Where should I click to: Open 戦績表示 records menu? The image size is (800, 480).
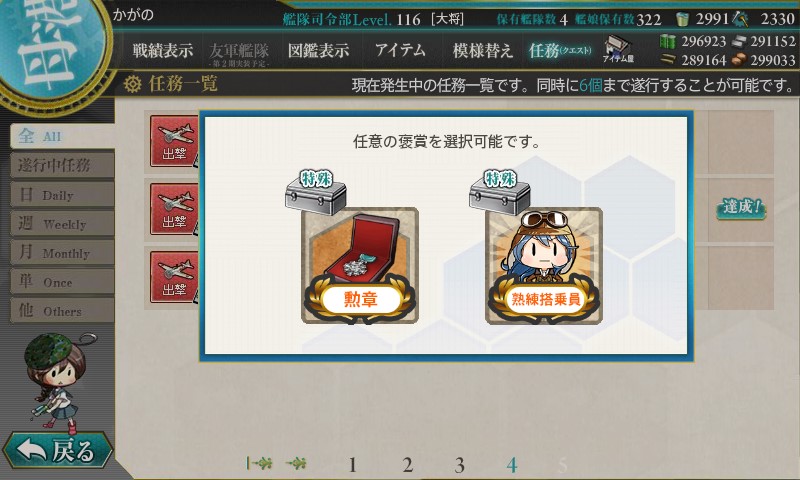coord(163,50)
